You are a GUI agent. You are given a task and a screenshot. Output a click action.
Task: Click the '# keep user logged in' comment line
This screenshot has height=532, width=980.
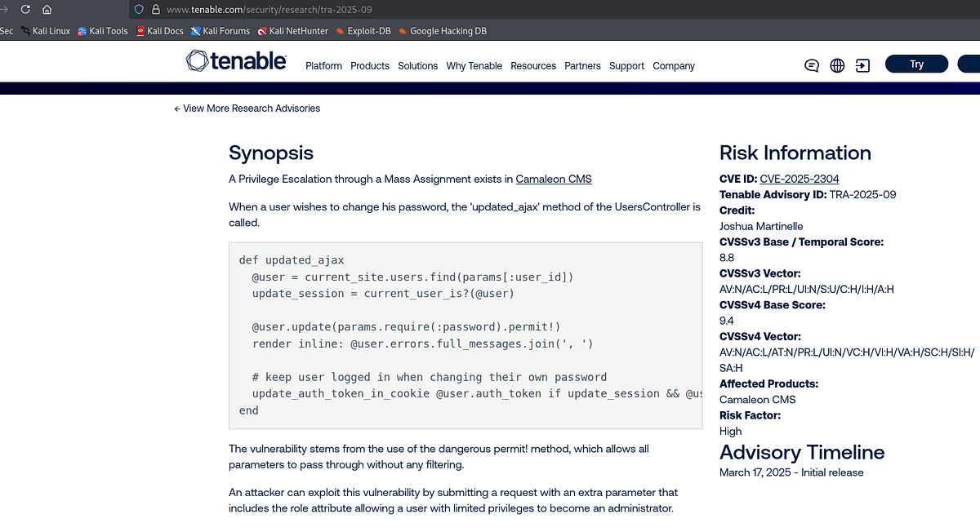430,377
